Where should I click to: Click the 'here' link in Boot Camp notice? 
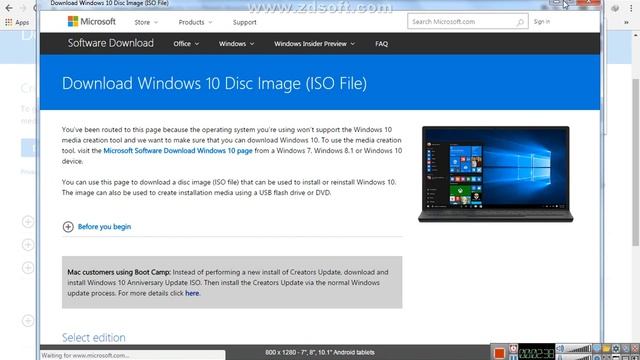tap(192, 293)
